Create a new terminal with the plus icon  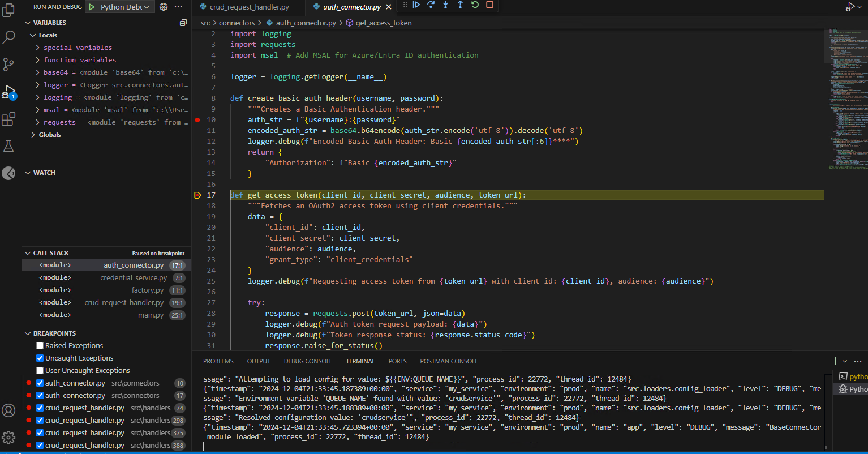tap(835, 361)
